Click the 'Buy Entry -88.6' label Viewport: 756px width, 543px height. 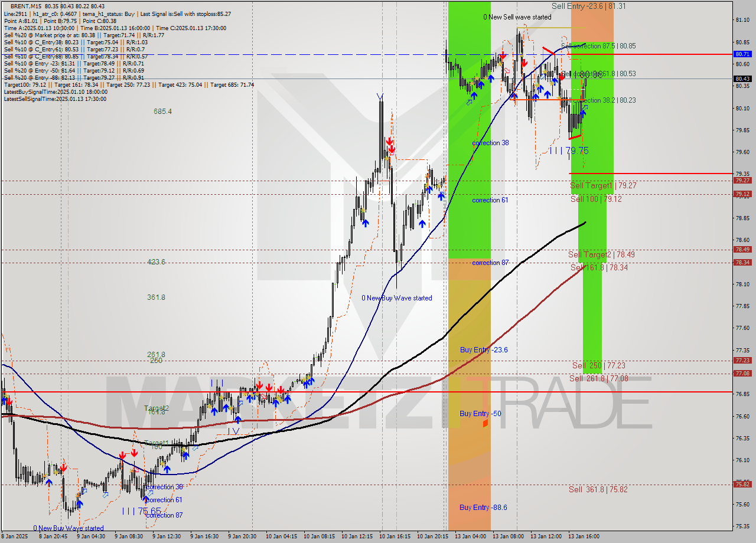pos(483,508)
